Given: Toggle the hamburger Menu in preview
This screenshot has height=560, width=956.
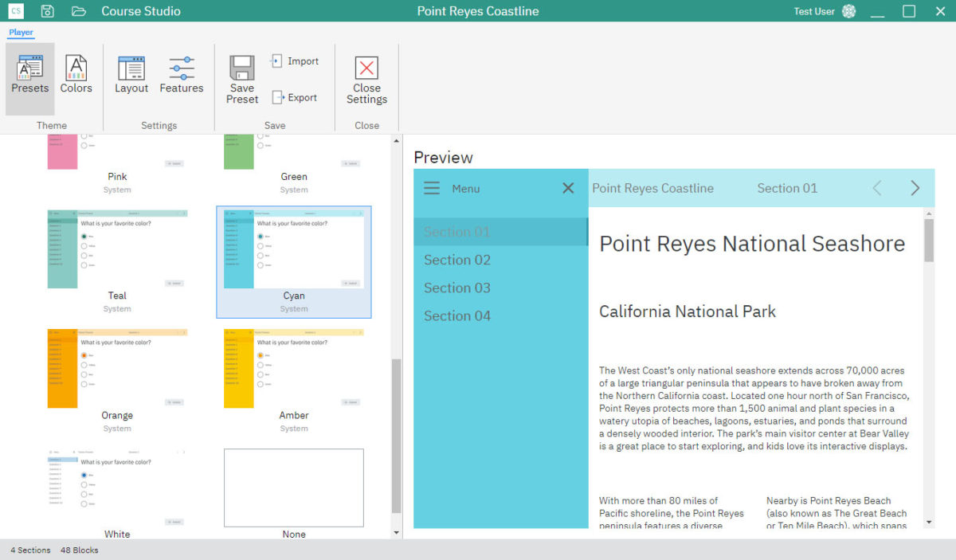Looking at the screenshot, I should click(x=432, y=189).
